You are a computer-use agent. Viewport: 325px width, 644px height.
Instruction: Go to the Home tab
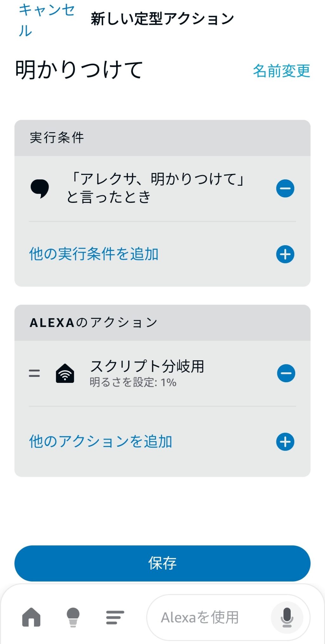coord(31,617)
